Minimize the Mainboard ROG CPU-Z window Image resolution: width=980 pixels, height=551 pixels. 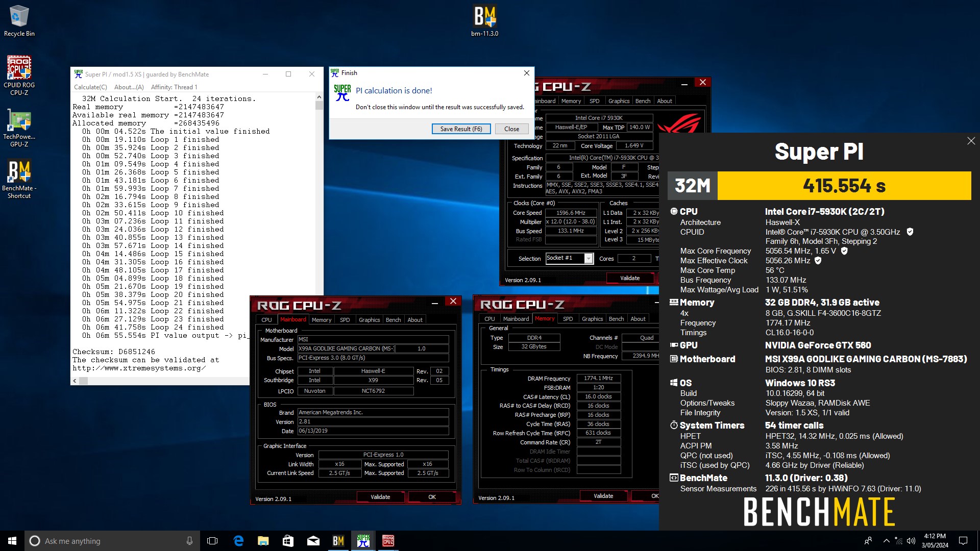tap(435, 303)
